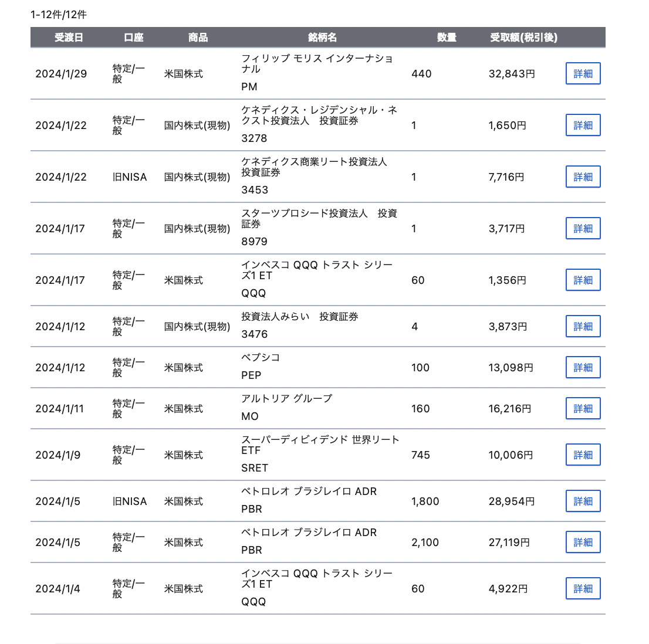Click the 商品 column header
The width and height of the screenshot is (649, 644).
pos(198,38)
